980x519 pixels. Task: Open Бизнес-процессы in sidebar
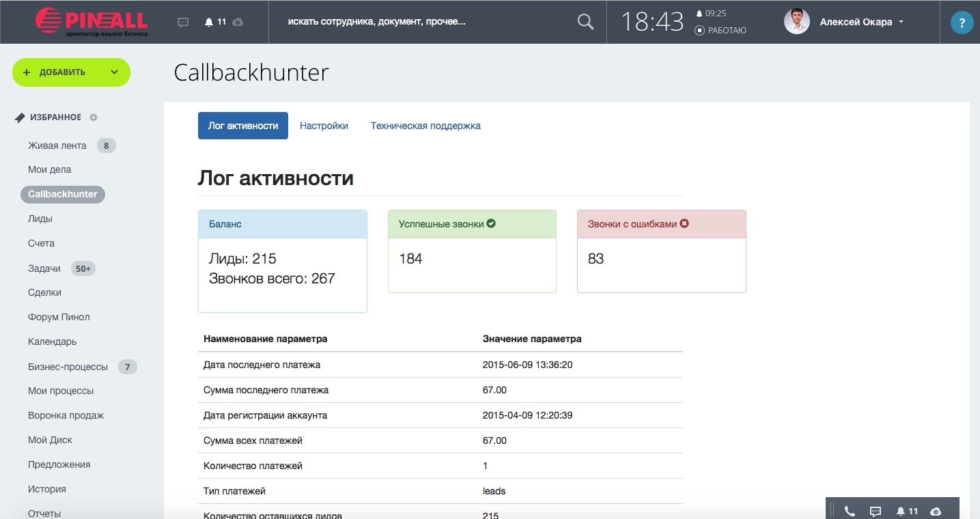pos(68,367)
